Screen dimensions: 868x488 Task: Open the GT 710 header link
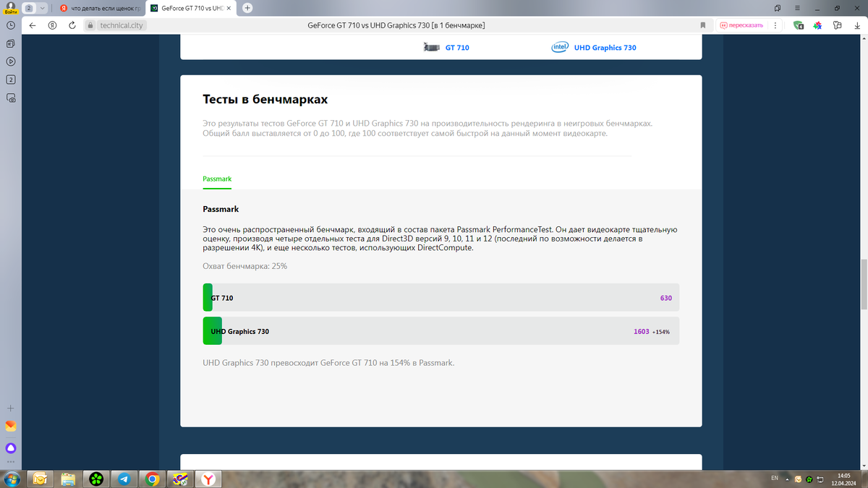tap(457, 48)
